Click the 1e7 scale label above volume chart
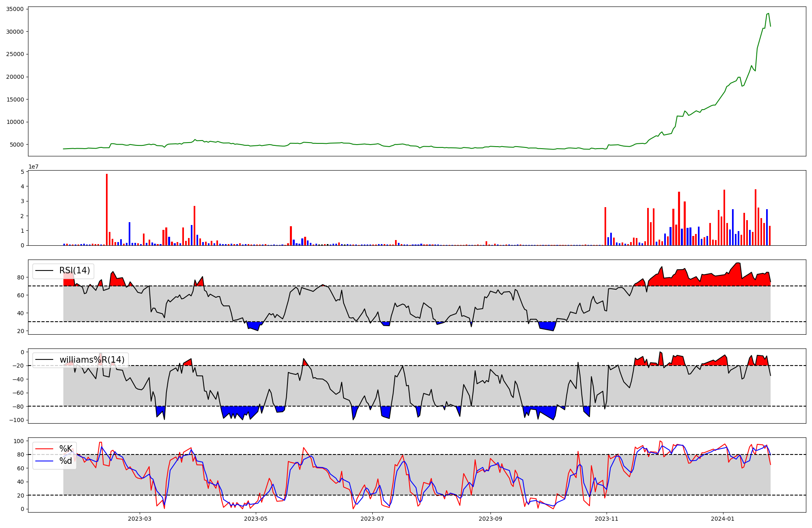This screenshot has height=528, width=812. point(33,167)
